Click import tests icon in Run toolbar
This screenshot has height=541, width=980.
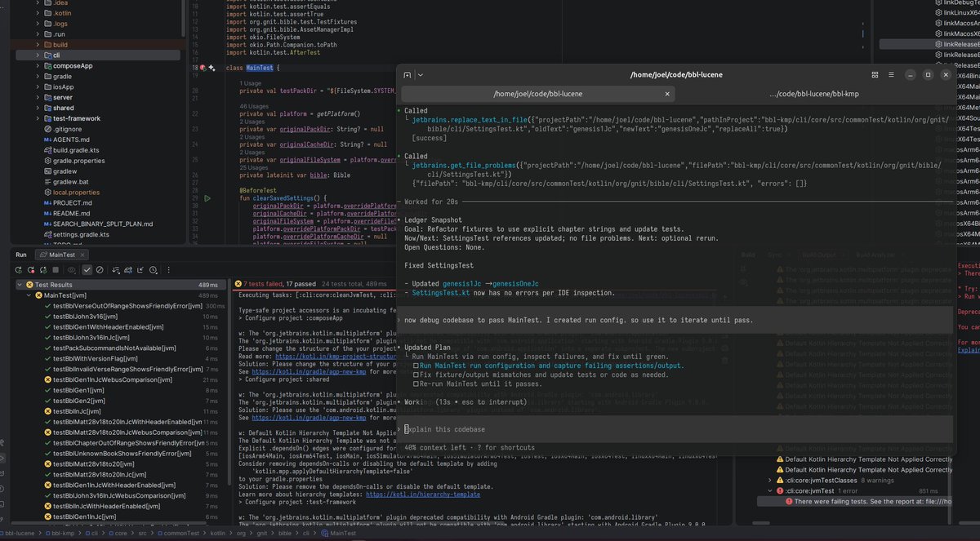[128, 269]
